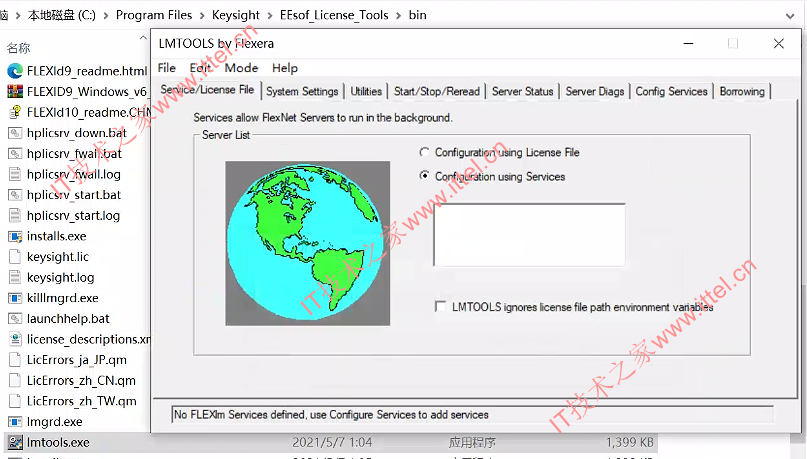Select the installs.exe file name

click(x=56, y=236)
